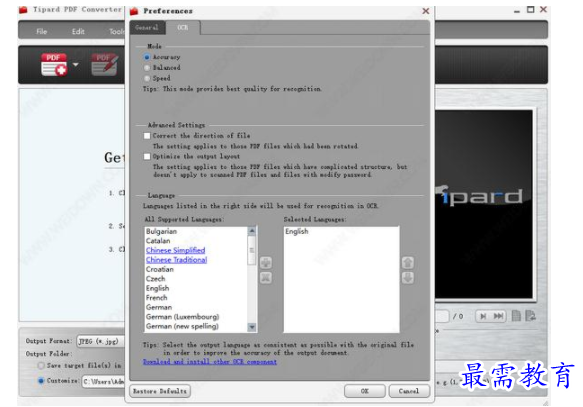Click the Add PDF file icon in main window
Viewport: 583px width, 407px height.
tap(54, 65)
